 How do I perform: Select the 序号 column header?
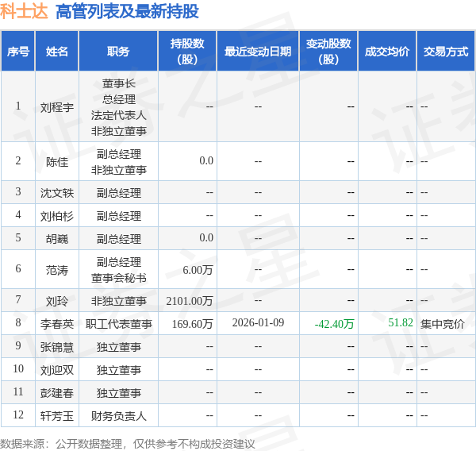point(18,52)
